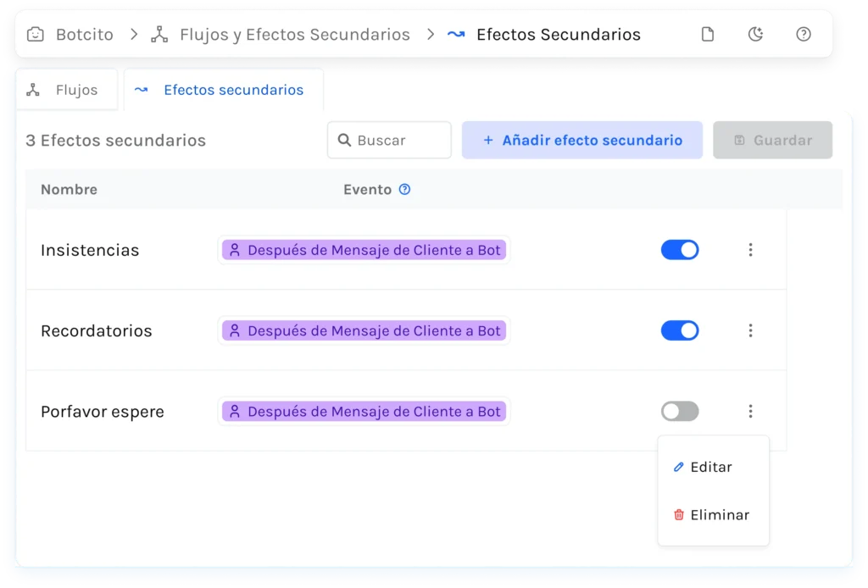
Task: Click the Botcito bot icon in breadcrumb
Action: tap(36, 35)
